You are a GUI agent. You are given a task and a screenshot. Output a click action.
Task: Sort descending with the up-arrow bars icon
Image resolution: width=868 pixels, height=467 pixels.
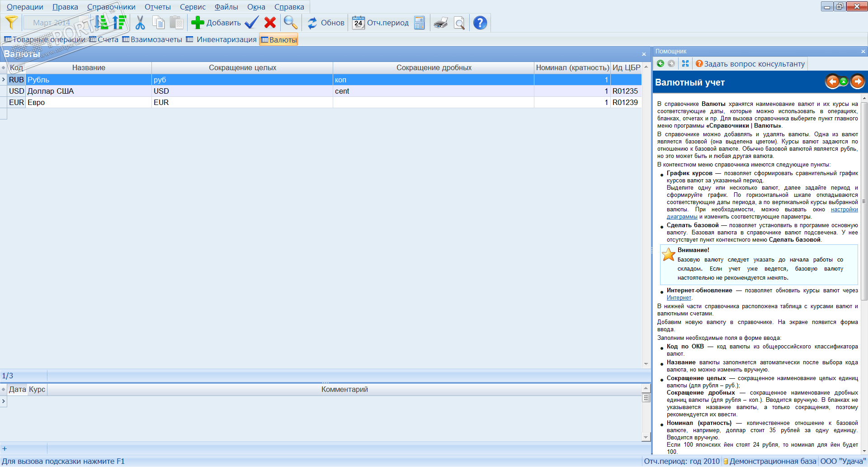coord(119,23)
